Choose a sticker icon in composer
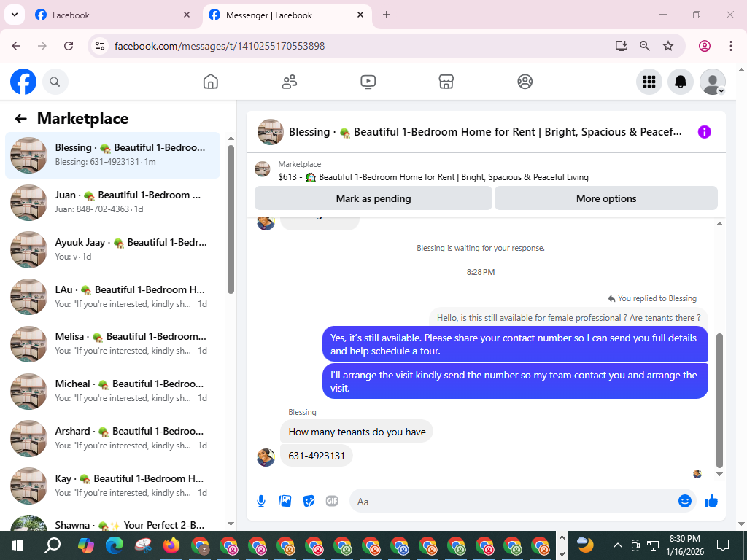Viewport: 747px width, 560px height. coord(309,501)
